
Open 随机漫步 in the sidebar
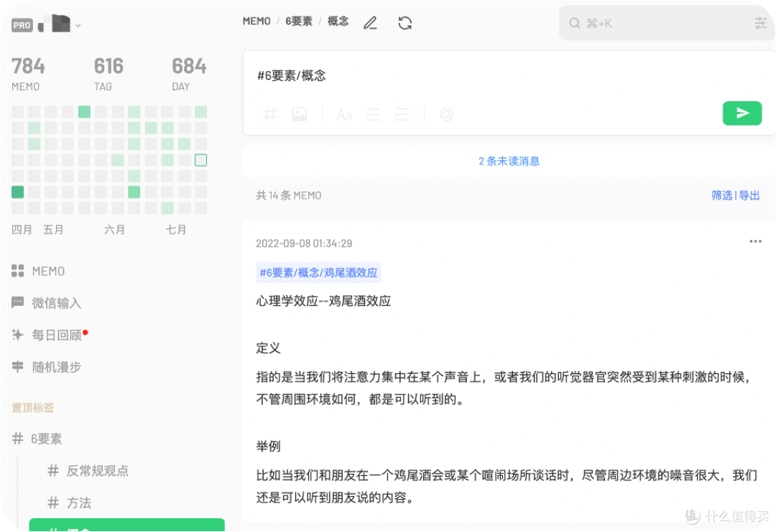[57, 367]
